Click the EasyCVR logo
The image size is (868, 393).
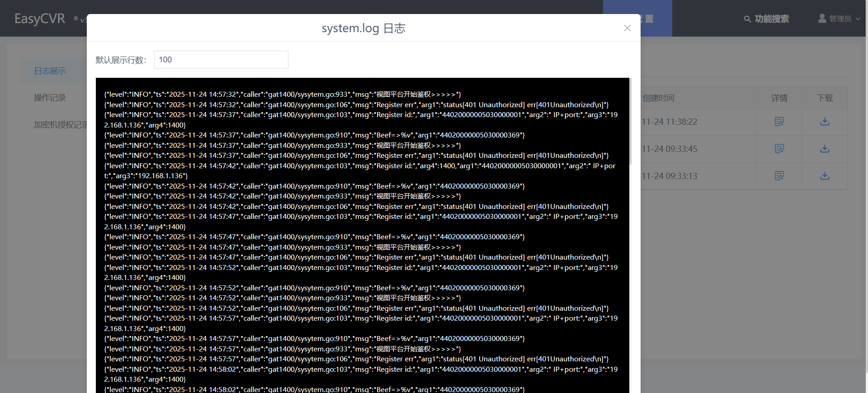(x=40, y=19)
